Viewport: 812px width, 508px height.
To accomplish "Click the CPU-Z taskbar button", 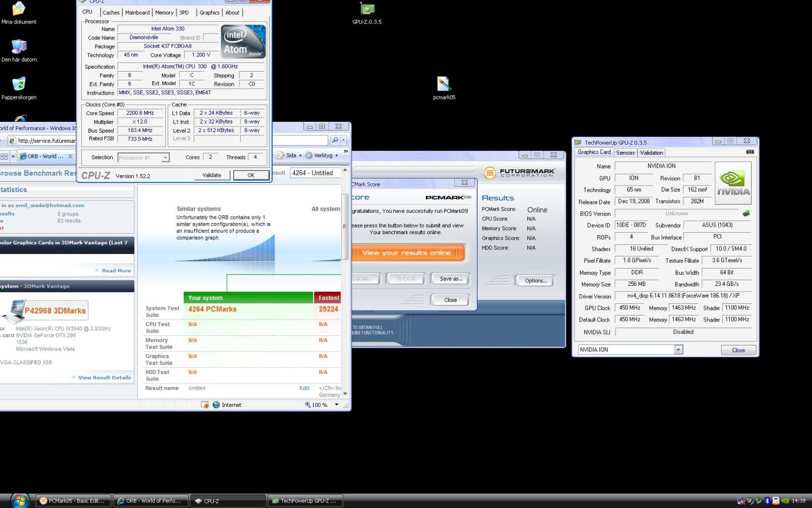I will 228,501.
